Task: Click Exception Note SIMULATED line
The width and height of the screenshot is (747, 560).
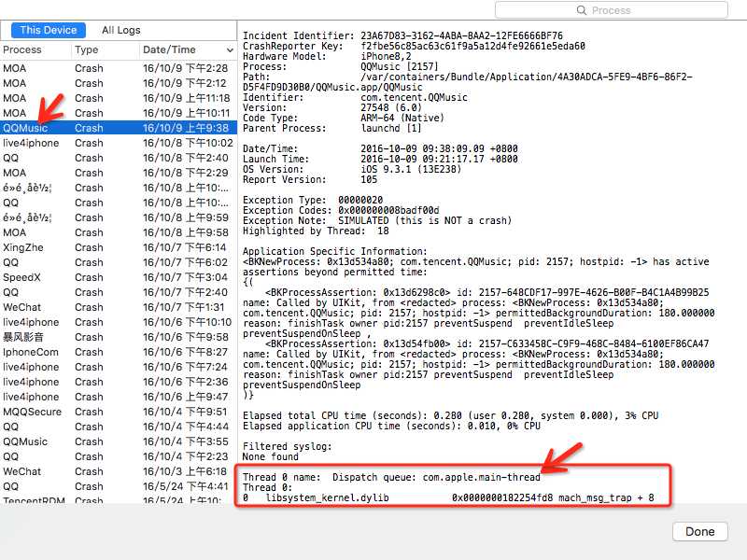Action: click(x=377, y=220)
